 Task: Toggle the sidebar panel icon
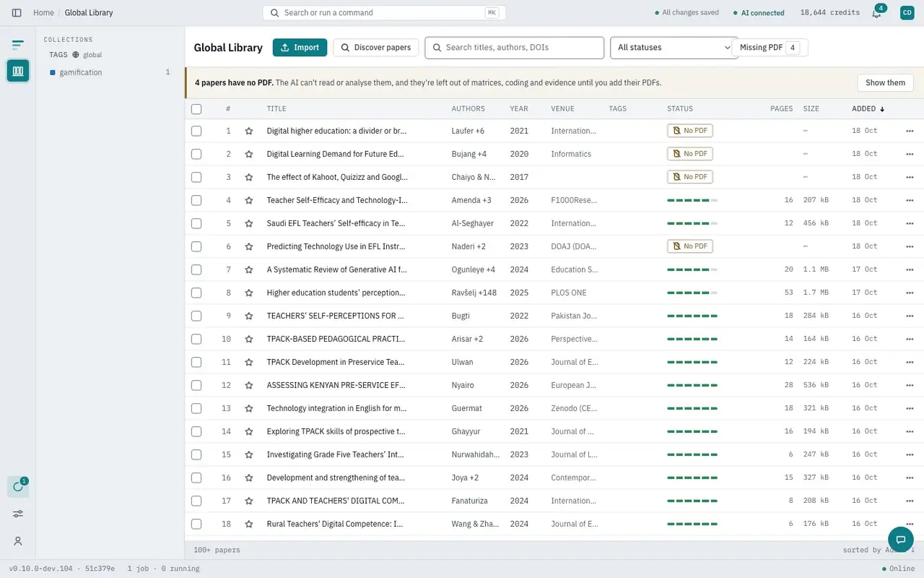[x=17, y=12]
